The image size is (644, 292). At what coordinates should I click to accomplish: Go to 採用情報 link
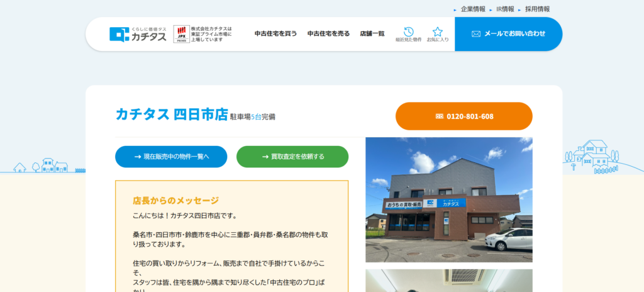point(537,9)
